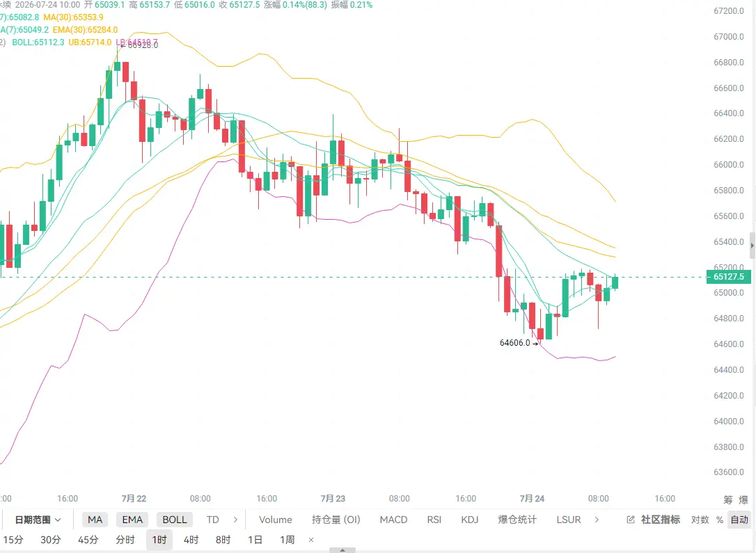The image size is (756, 553).
Task: Select the 15分 timeframe
Action: pyautogui.click(x=13, y=540)
